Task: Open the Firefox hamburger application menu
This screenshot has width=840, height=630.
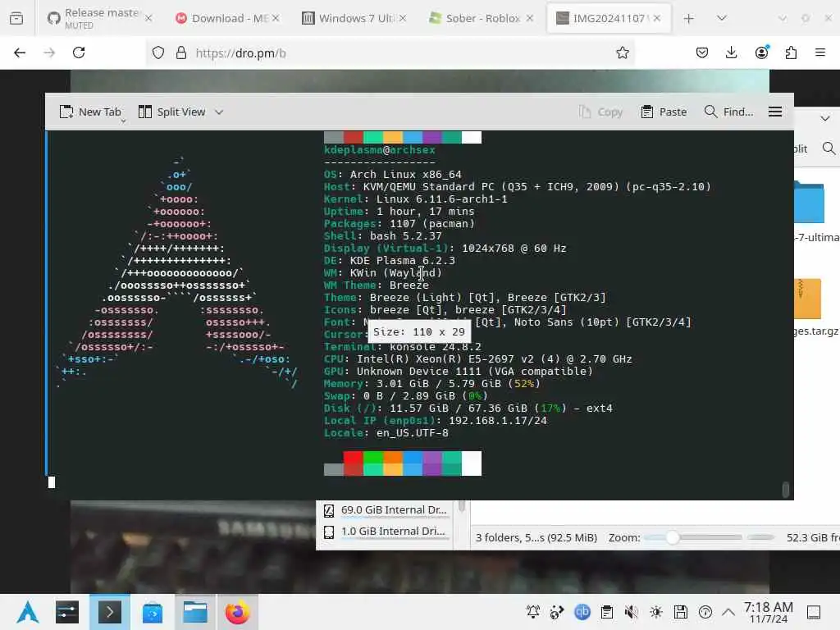Action: pyautogui.click(x=820, y=52)
